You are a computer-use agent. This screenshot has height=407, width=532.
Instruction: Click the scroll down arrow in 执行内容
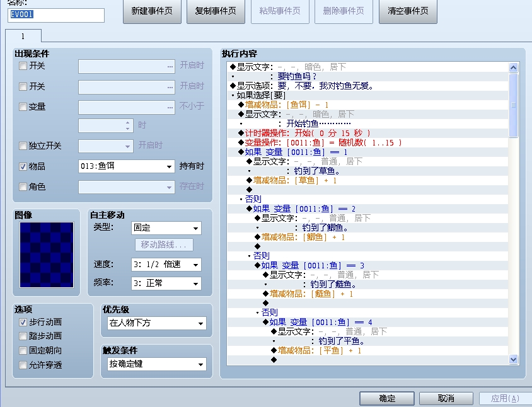(513, 359)
